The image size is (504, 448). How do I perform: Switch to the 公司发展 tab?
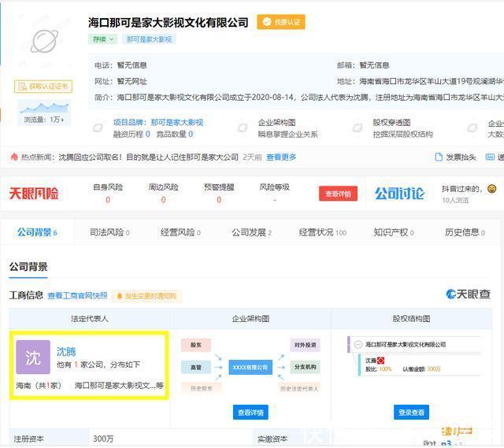(252, 232)
